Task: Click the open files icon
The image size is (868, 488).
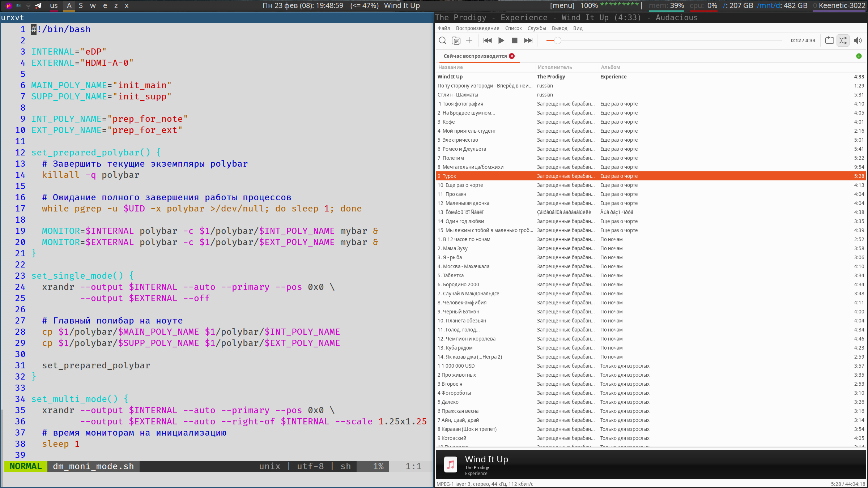Action: [x=456, y=40]
